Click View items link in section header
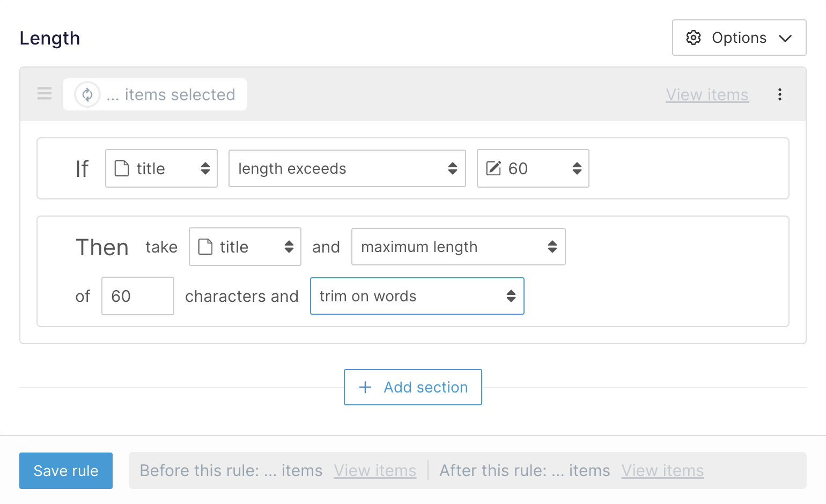Viewport: 826px width, 504px height. [707, 95]
